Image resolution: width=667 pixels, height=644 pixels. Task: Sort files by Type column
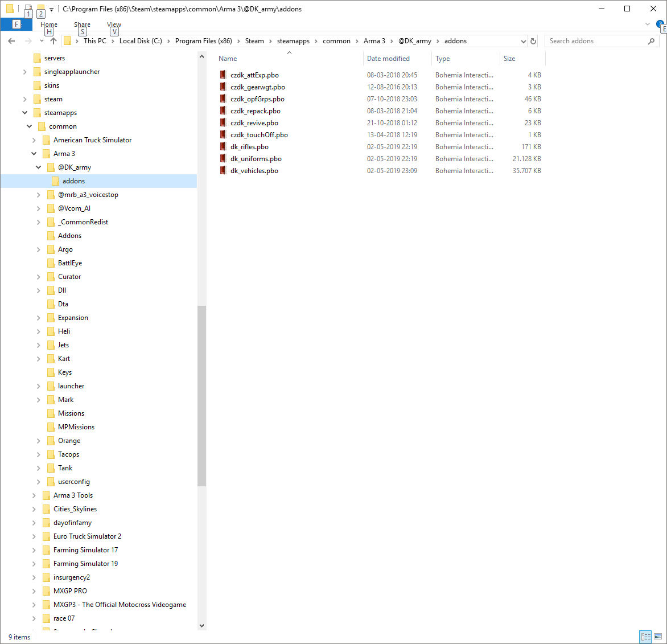coord(442,59)
